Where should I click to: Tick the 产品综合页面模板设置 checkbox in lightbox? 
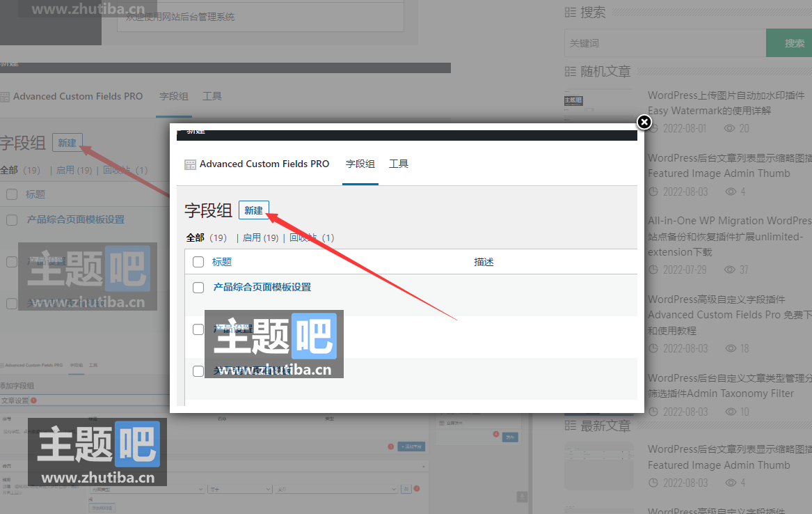198,287
